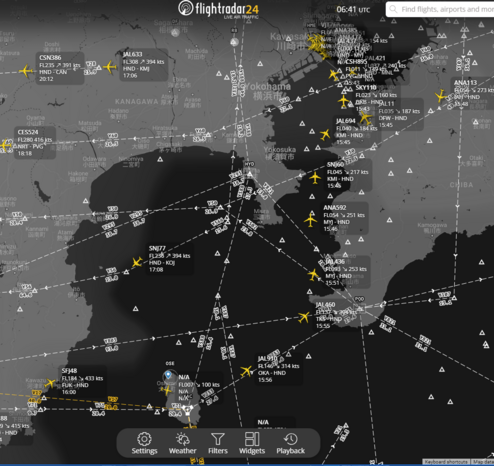Viewport: 494px width, 466px height.
Task: Click the 06:41 UTC clock display
Action: (x=353, y=9)
